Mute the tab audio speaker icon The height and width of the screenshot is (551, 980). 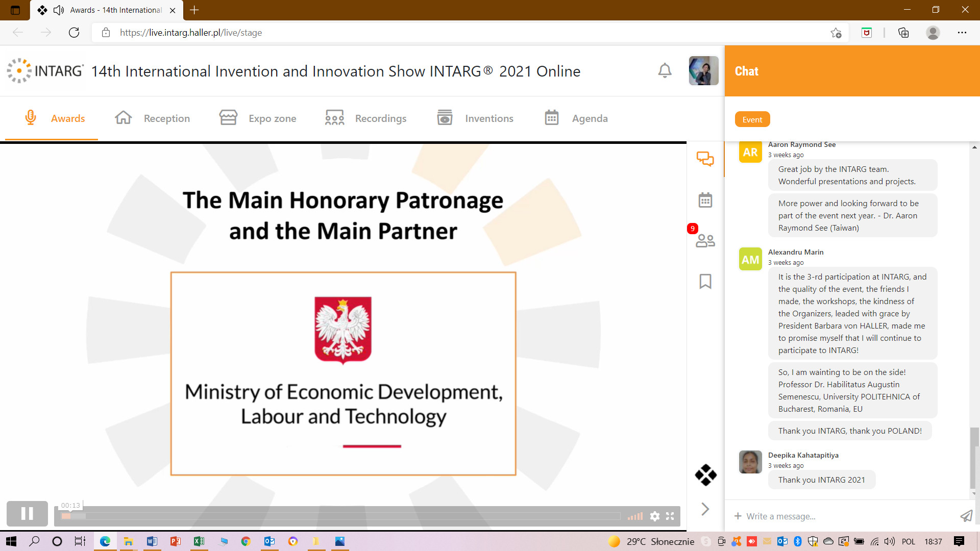(x=59, y=10)
